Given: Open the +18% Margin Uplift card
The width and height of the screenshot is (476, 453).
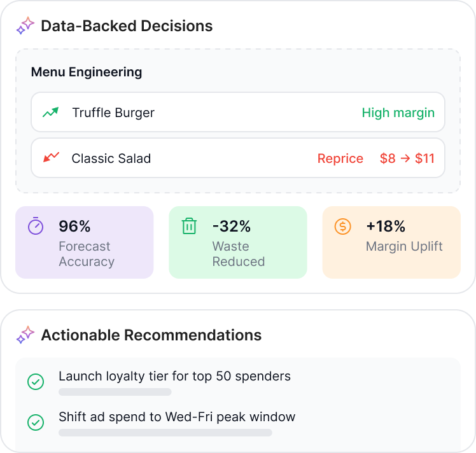Looking at the screenshot, I should click(x=391, y=242).
